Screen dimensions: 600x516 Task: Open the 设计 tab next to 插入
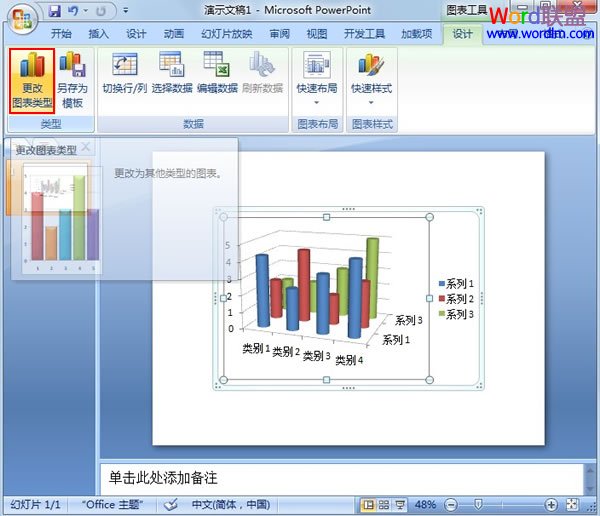(136, 34)
